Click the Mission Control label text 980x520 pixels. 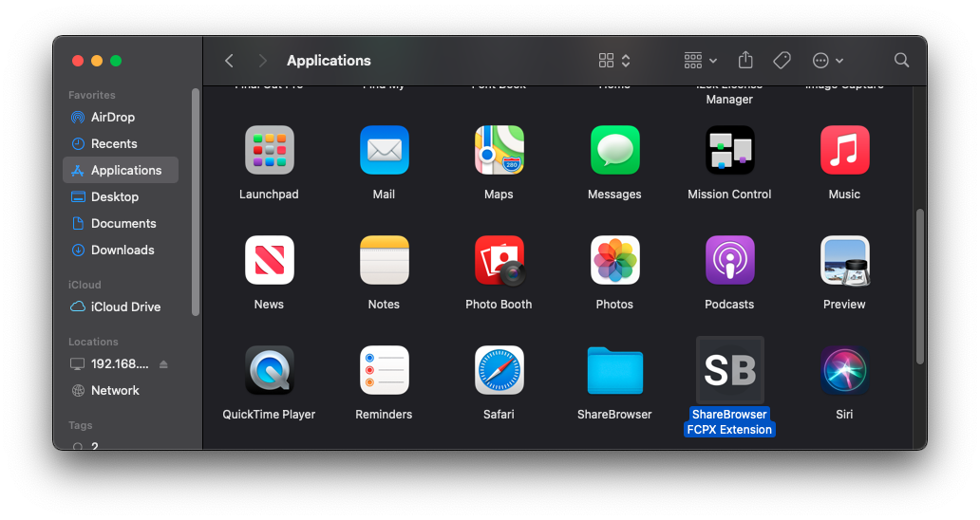[x=729, y=195]
